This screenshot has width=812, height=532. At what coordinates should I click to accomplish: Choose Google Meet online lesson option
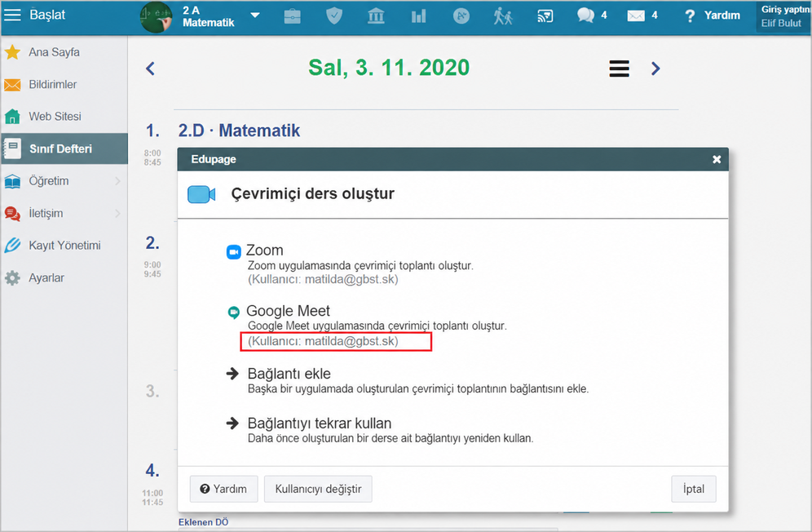[x=288, y=311]
